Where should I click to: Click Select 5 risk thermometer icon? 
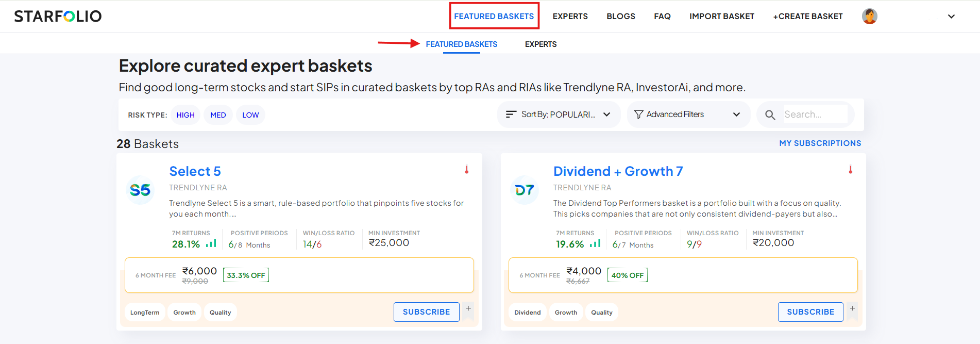pos(467,170)
